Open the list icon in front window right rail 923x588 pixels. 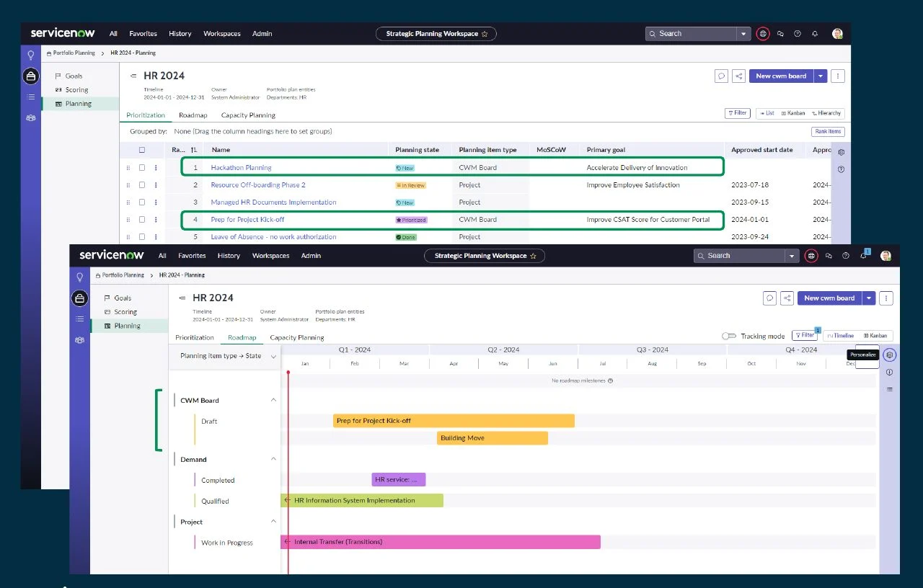pos(890,389)
